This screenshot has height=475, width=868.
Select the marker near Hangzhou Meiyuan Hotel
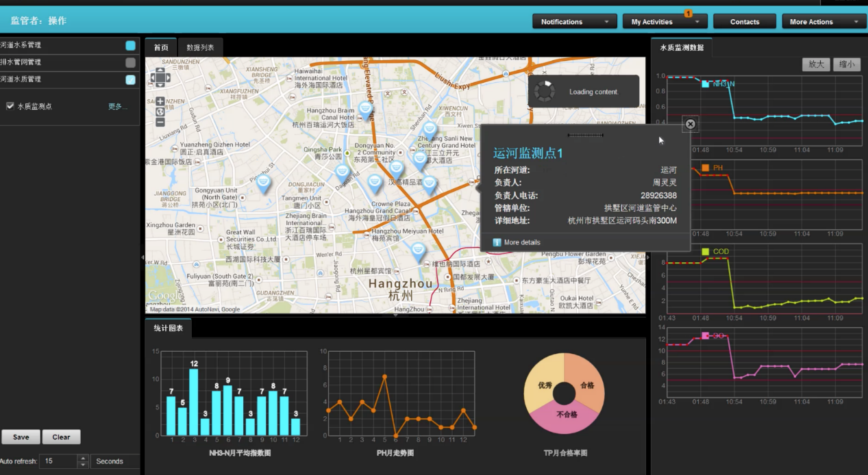tap(419, 253)
